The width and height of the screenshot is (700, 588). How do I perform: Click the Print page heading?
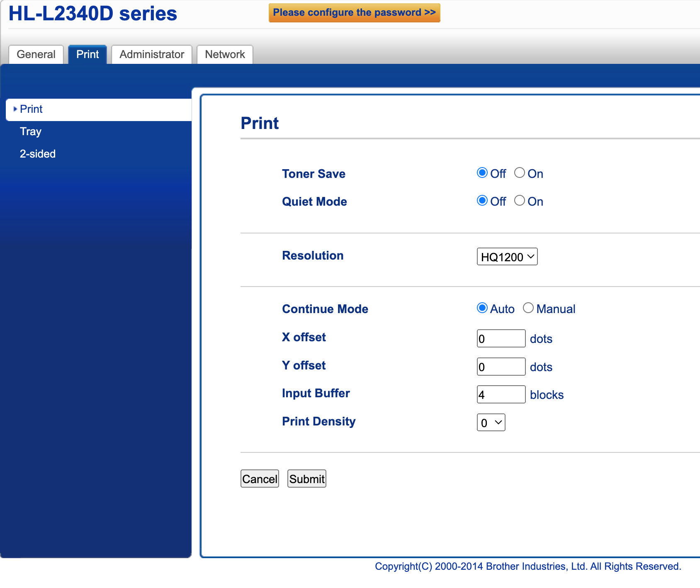click(x=260, y=123)
